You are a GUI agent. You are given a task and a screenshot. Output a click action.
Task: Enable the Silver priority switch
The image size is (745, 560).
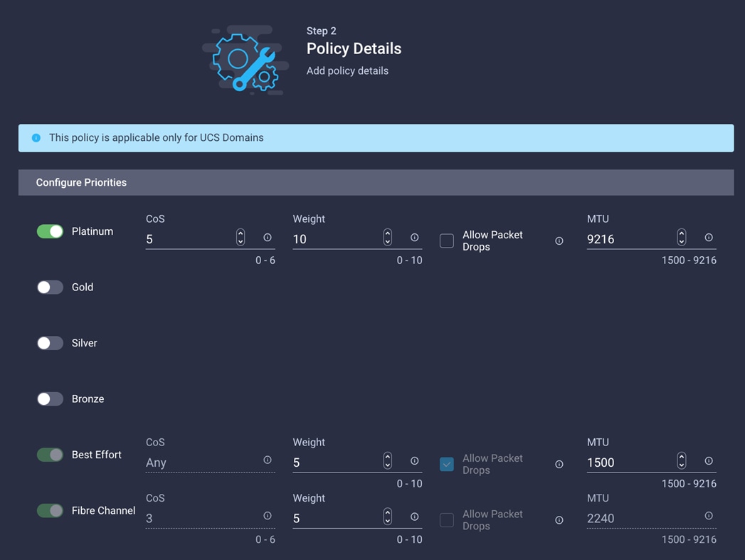tap(50, 343)
